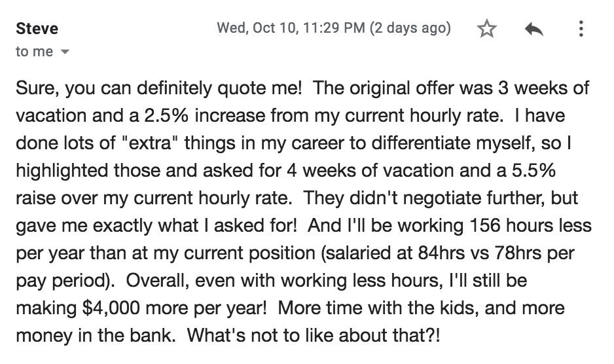
Task: Star this email from Steve
Action: coord(486,29)
